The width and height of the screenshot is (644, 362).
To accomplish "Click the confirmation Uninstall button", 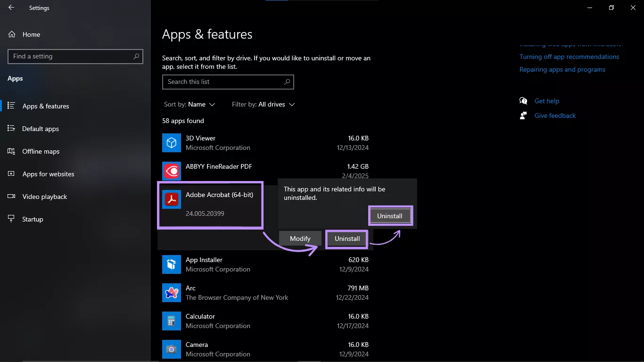I will pos(390,215).
